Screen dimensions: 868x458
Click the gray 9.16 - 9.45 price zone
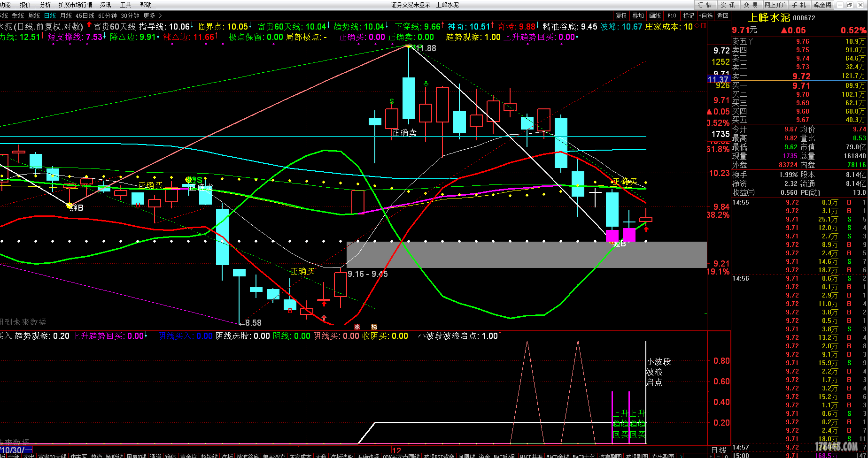click(x=527, y=255)
